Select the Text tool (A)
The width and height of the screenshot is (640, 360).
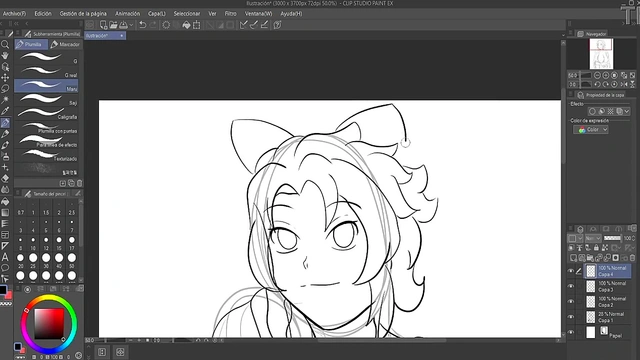(x=5, y=257)
